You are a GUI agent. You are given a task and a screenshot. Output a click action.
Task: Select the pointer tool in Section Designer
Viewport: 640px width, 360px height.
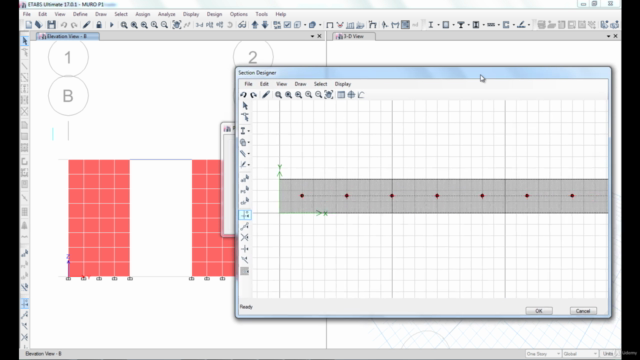(245, 106)
